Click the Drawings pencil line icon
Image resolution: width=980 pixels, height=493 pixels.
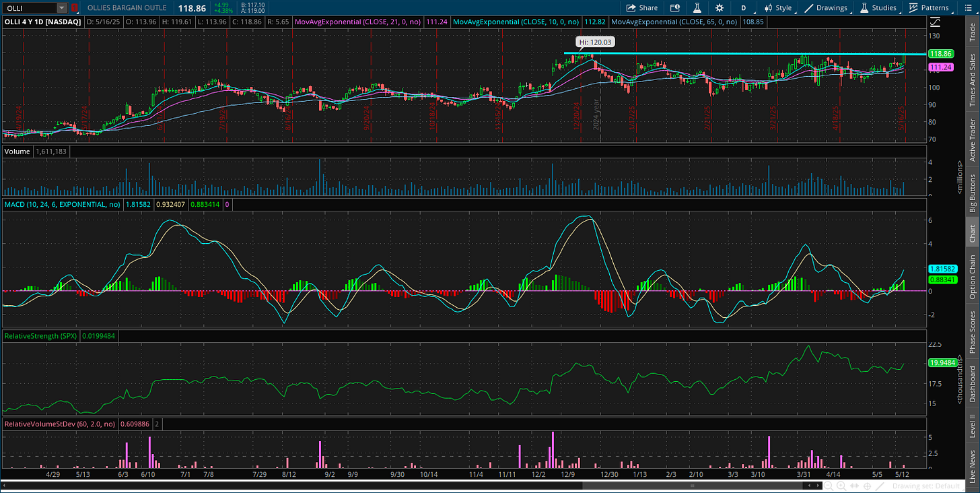[809, 8]
